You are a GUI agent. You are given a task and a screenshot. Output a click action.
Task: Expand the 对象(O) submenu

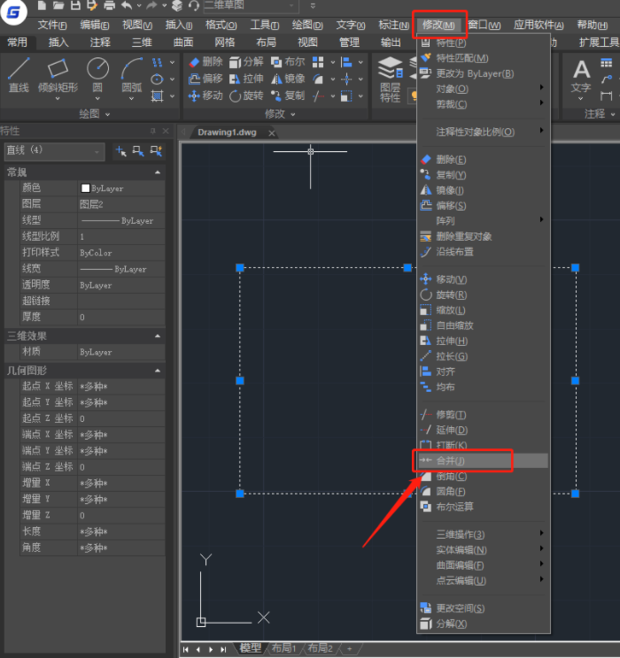[x=483, y=89]
